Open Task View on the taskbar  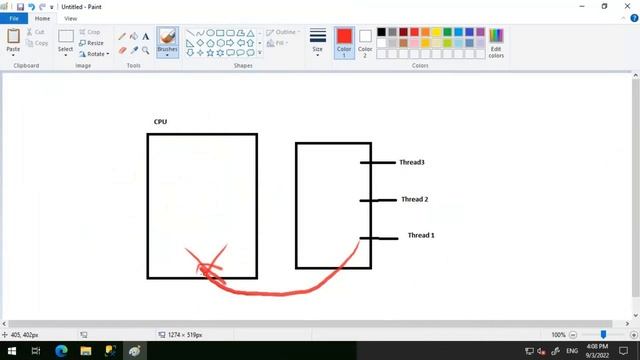(x=36, y=351)
